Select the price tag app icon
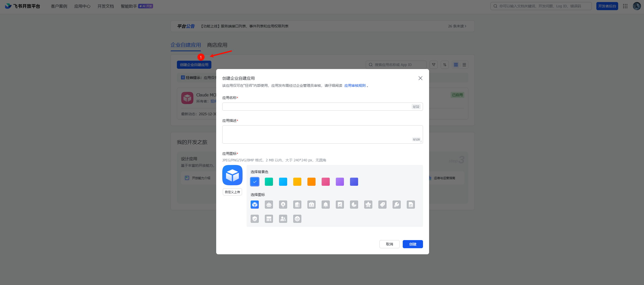 (x=382, y=205)
